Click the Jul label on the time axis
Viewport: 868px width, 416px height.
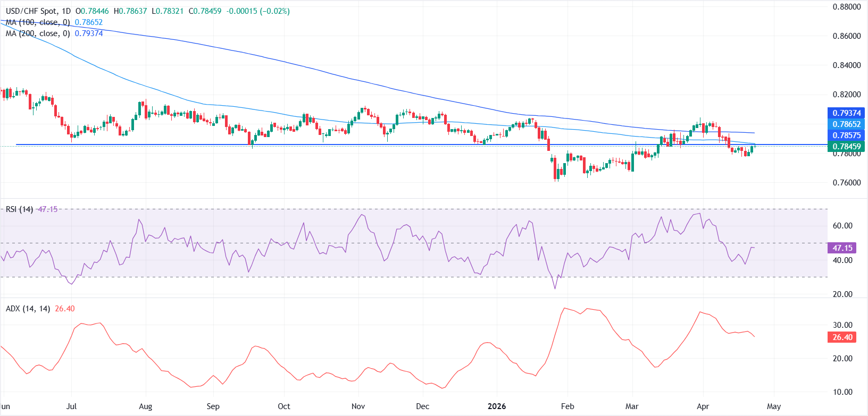coord(71,406)
